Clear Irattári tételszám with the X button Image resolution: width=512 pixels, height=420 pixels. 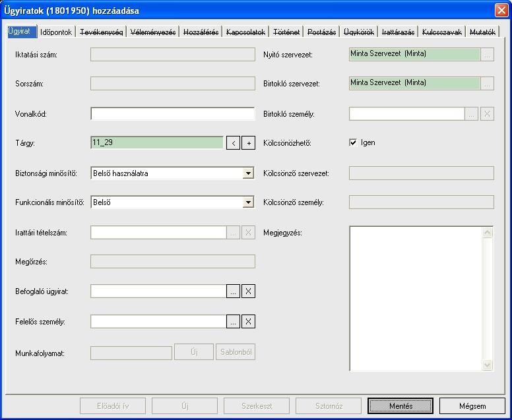[x=248, y=233]
